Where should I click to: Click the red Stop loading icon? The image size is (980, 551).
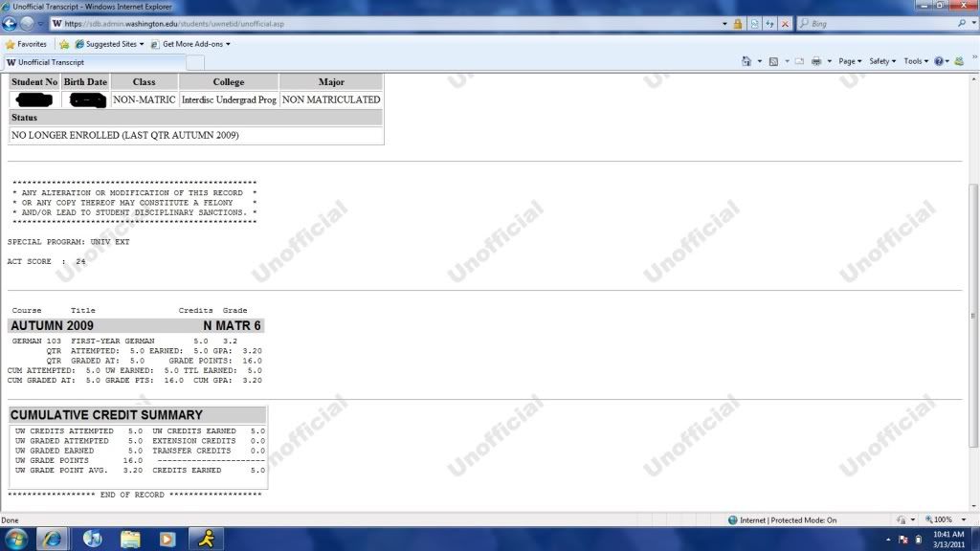tap(786, 24)
